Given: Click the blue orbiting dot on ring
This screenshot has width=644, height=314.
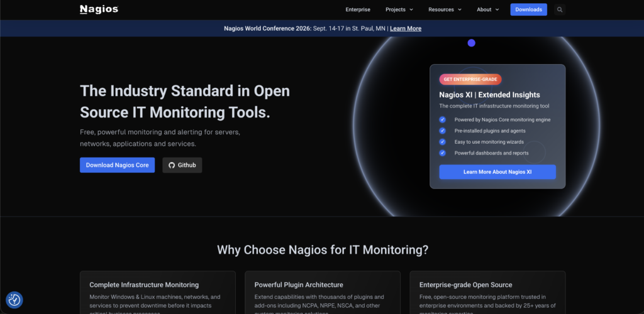Looking at the screenshot, I should 472,43.
